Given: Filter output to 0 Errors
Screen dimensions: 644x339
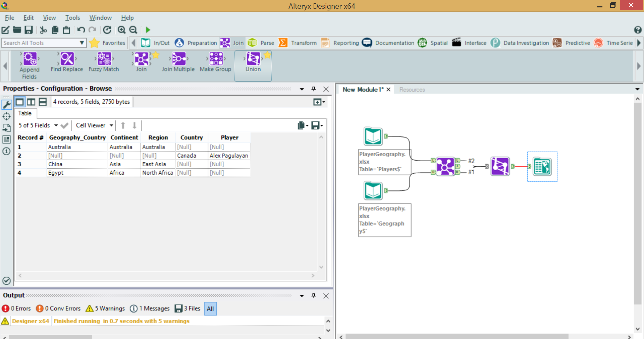Looking at the screenshot, I should tap(16, 308).
